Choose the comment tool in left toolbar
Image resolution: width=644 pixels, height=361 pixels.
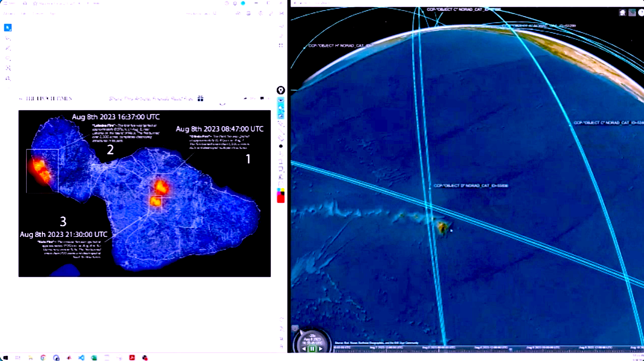8,38
